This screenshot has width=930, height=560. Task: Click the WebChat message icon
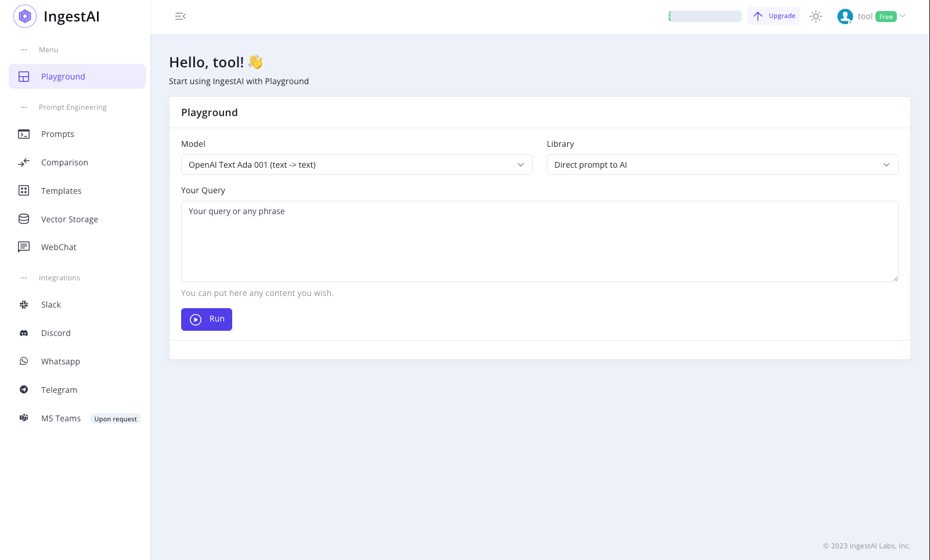24,247
